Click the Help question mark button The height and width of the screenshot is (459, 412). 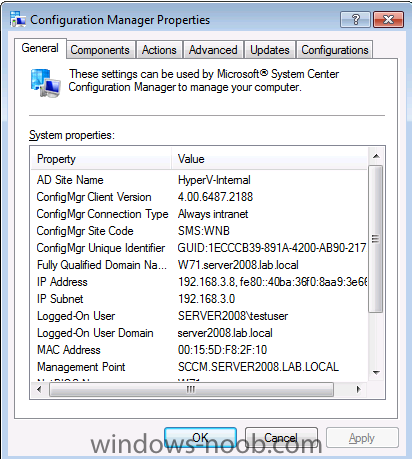355,20
